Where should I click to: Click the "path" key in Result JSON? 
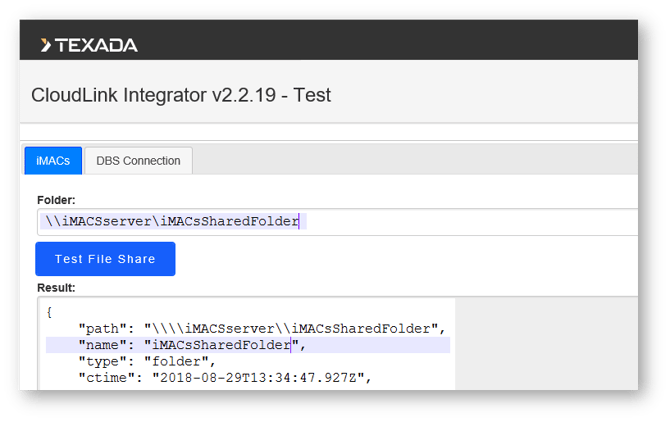(102, 328)
